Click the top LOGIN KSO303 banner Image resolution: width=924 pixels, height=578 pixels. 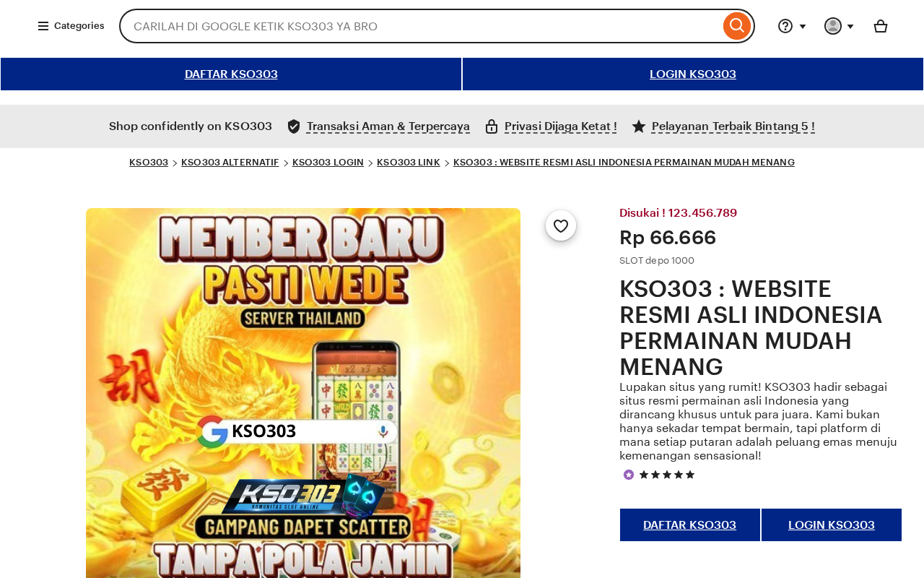pos(693,74)
